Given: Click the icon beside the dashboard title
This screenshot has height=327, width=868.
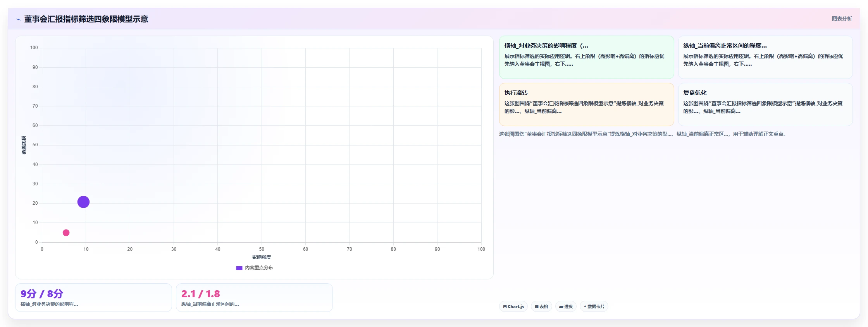Looking at the screenshot, I should click(18, 19).
